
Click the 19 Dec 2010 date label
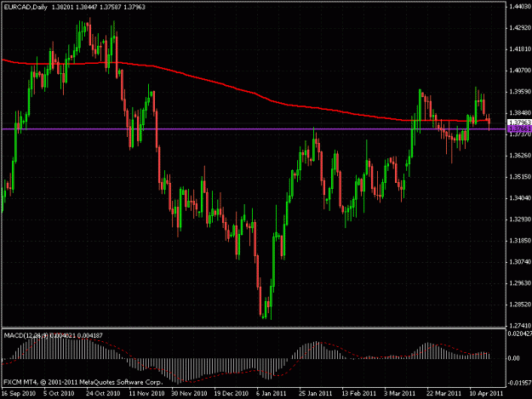coord(232,393)
